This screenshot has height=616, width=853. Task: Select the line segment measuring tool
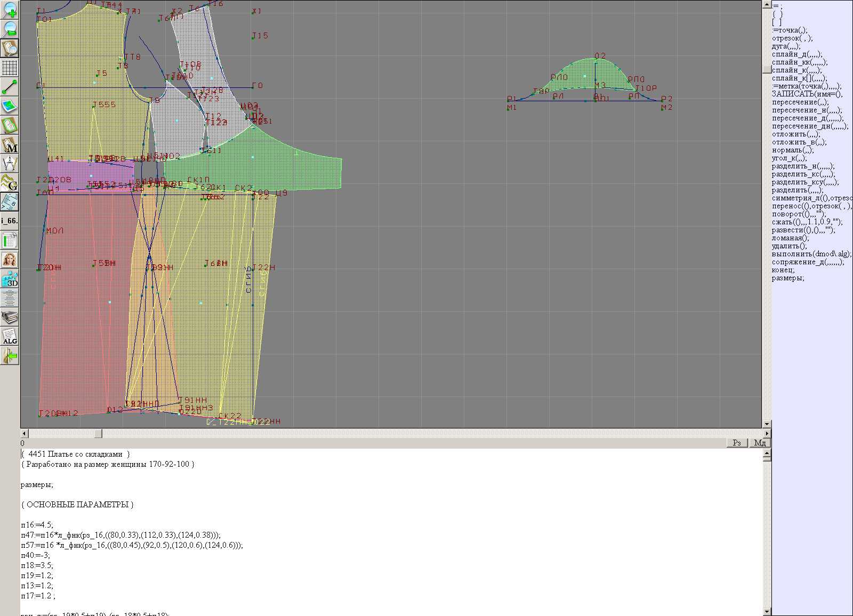tap(10, 87)
